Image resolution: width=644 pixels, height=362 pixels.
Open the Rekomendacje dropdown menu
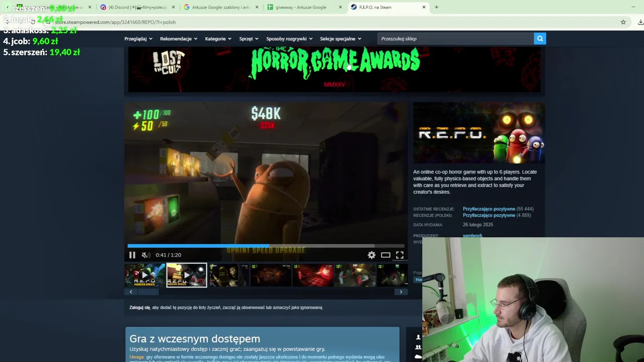point(179,39)
